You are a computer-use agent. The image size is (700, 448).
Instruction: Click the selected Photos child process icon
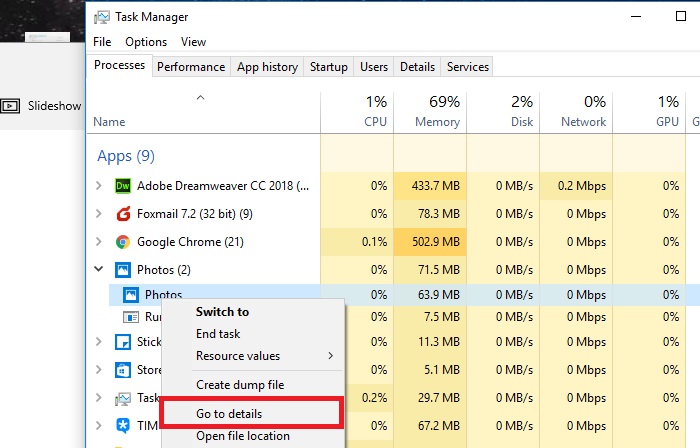point(130,295)
